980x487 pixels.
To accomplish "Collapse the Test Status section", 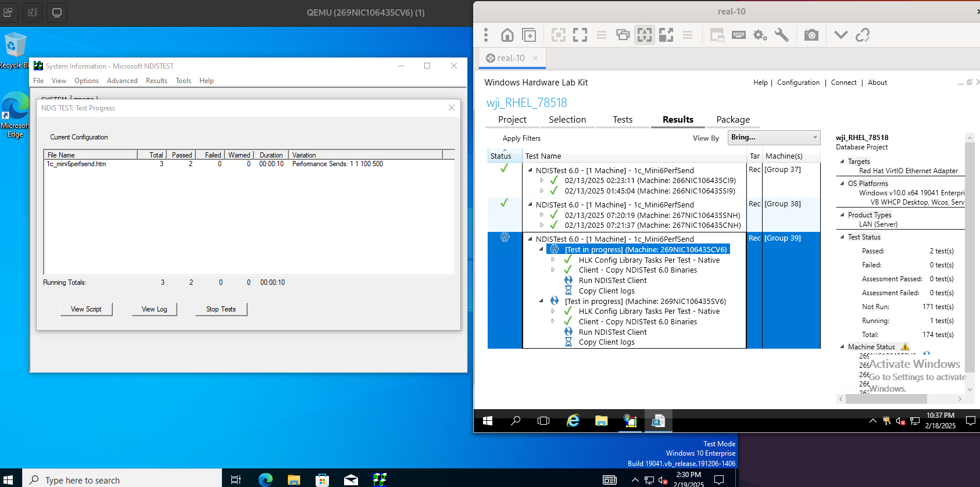I will click(x=842, y=237).
